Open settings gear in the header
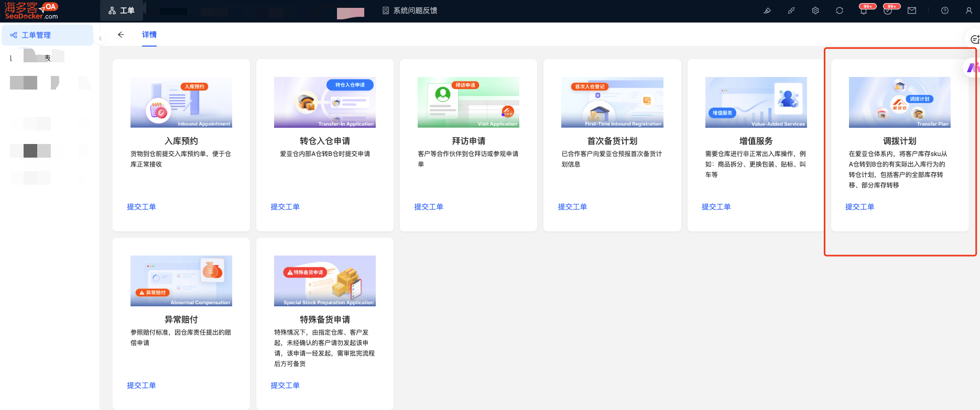This screenshot has width=980, height=410. point(815,10)
